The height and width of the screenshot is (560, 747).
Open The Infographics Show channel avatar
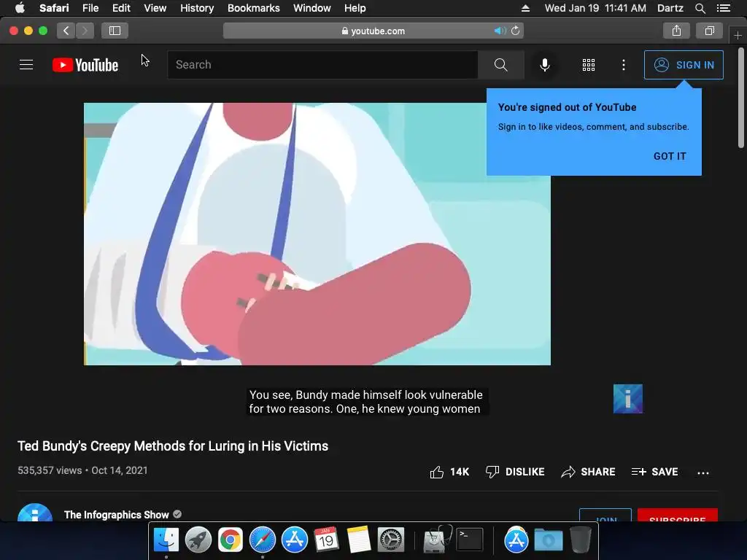(x=35, y=513)
